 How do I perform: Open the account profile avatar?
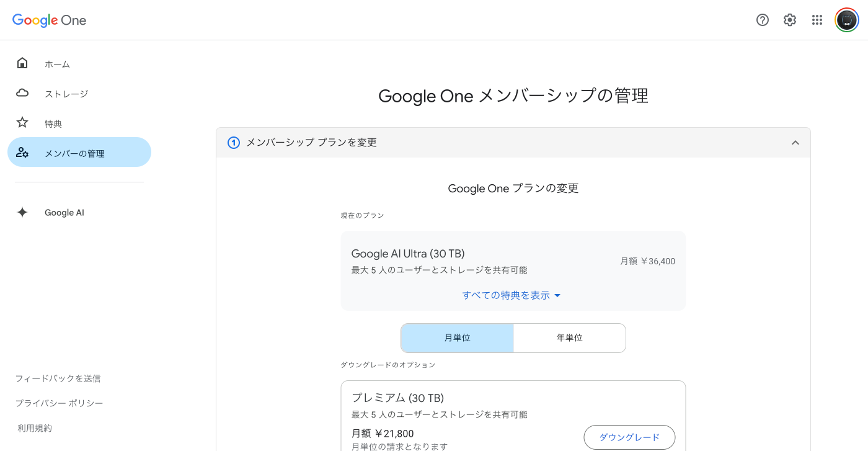846,19
